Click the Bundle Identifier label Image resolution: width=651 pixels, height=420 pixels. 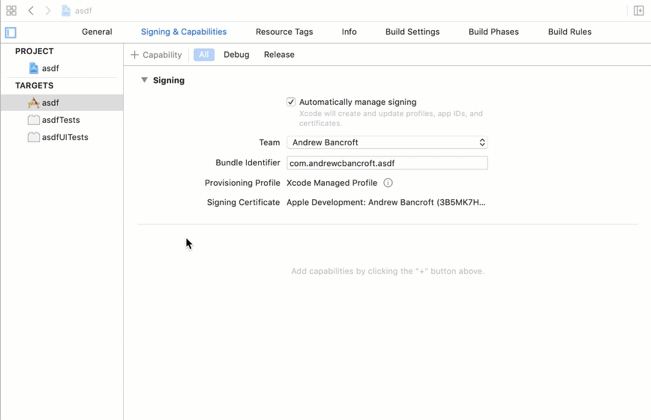pyautogui.click(x=248, y=163)
